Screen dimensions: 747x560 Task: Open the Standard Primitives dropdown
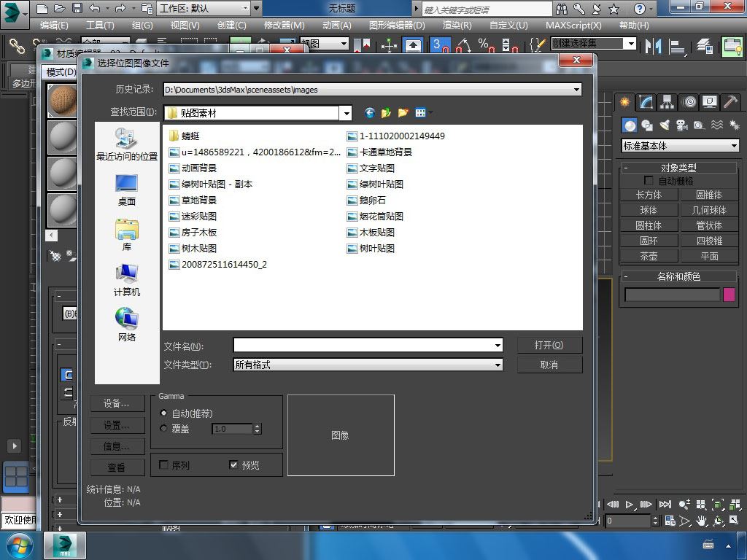pyautogui.click(x=681, y=146)
